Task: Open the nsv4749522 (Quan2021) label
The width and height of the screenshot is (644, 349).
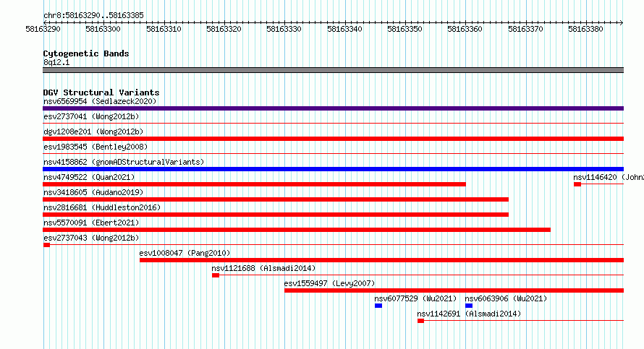Action: [x=89, y=177]
